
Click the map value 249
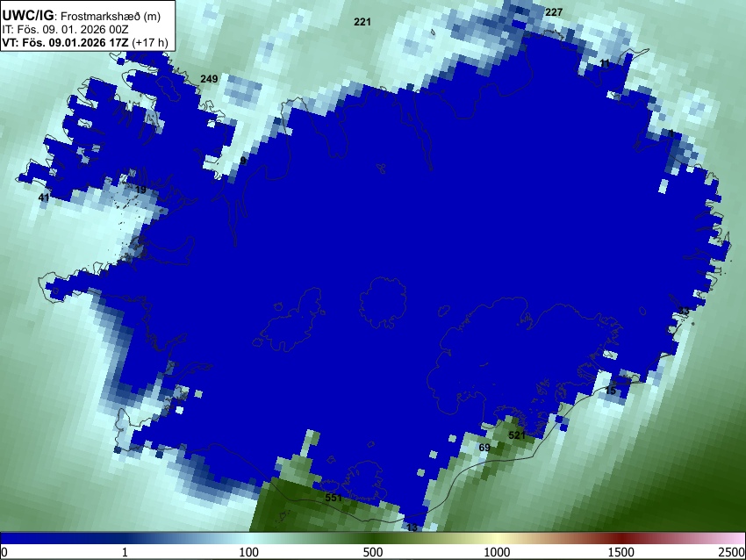click(x=209, y=79)
